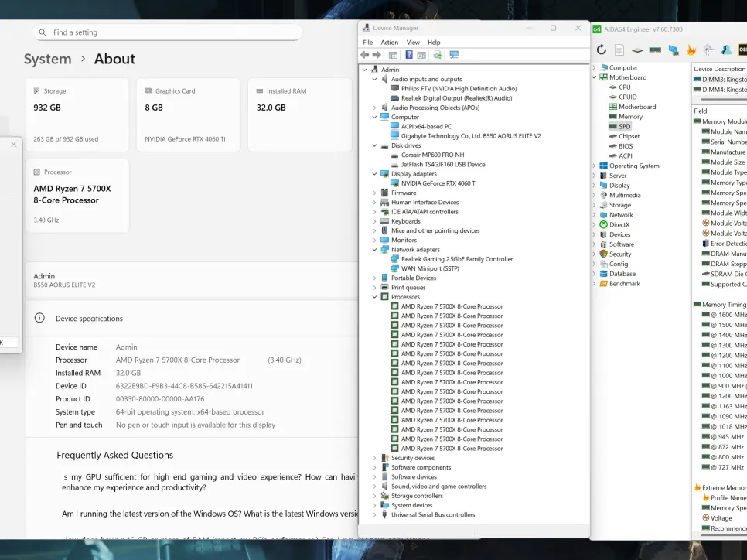This screenshot has height=560, width=747.
Task: Click the blue Help icon in Device Manager toolbar
Action: [x=409, y=55]
